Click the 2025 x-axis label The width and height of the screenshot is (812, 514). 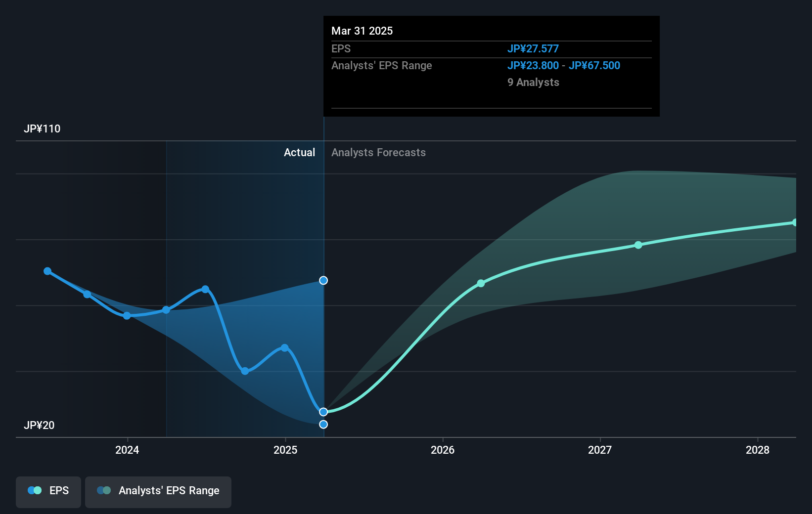tap(285, 450)
